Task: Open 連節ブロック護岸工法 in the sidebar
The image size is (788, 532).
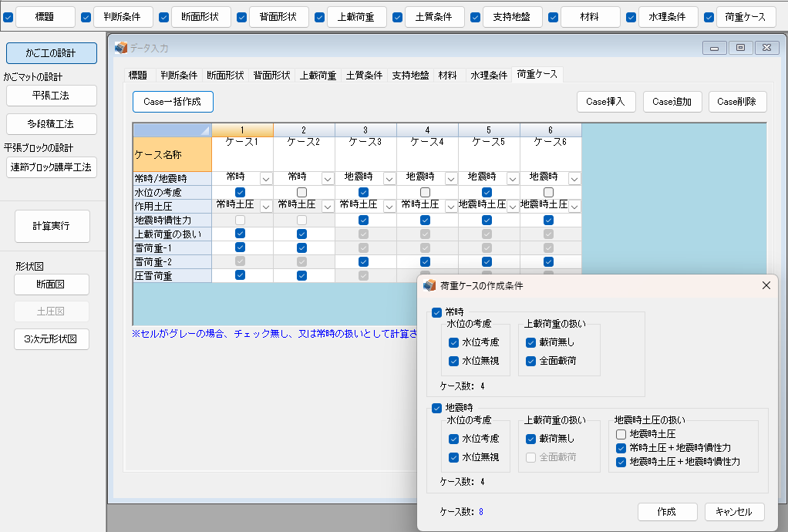Action: (x=52, y=167)
